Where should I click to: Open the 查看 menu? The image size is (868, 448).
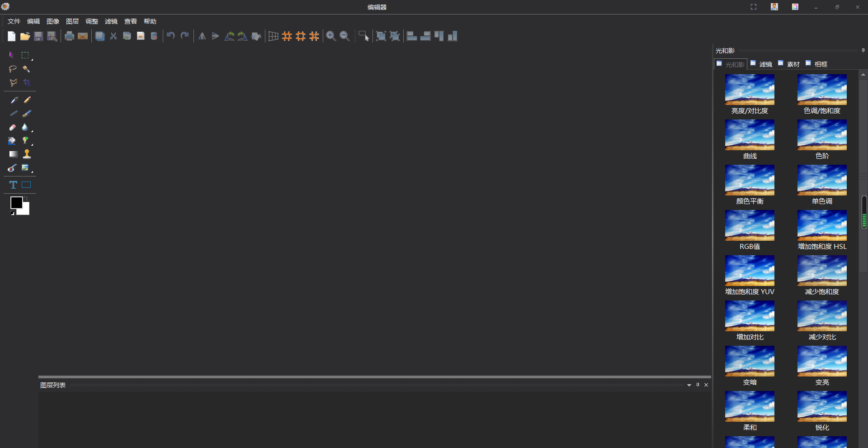131,21
